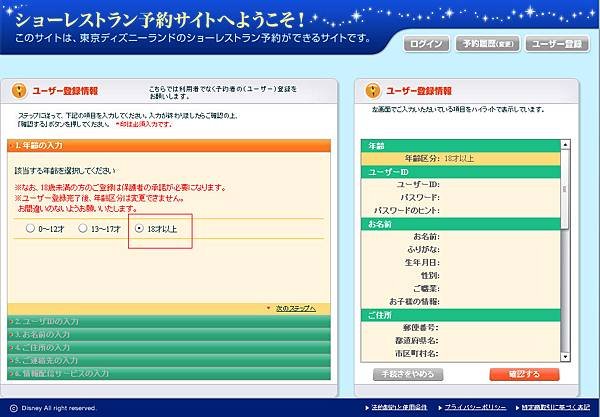Click orange icon beside left ユーザー登録情報 title
Image resolution: width=600 pixels, height=417 pixels.
(x=19, y=91)
